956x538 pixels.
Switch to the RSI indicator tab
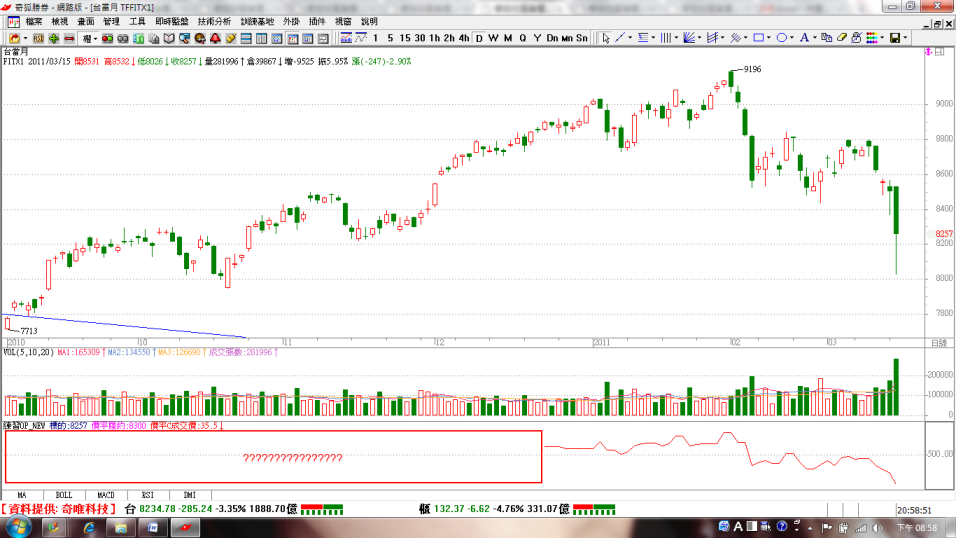[148, 495]
